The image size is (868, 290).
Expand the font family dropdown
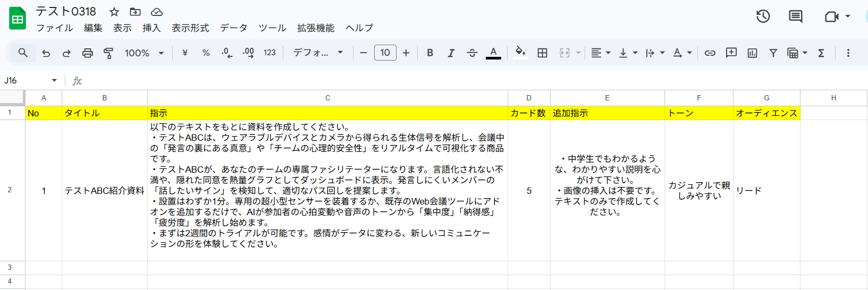[x=318, y=53]
